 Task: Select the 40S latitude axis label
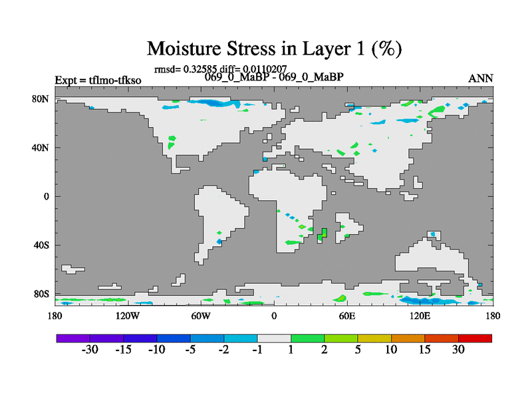[41, 245]
